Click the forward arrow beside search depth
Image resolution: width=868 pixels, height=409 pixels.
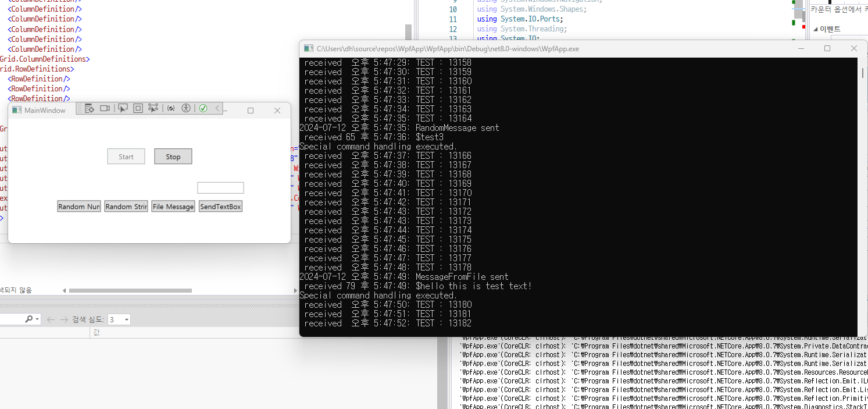point(64,319)
